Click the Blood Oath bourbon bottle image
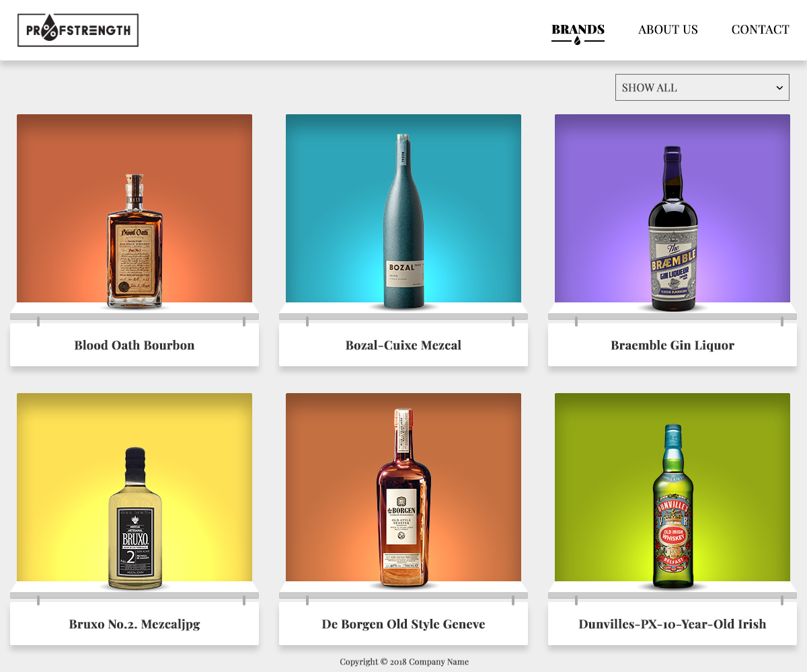The height and width of the screenshot is (672, 807). click(134, 241)
